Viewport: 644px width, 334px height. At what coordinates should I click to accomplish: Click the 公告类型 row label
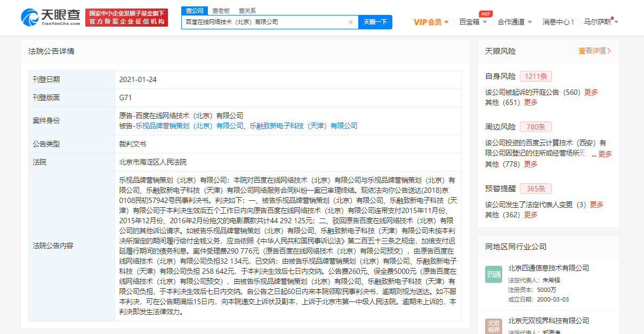(46, 144)
